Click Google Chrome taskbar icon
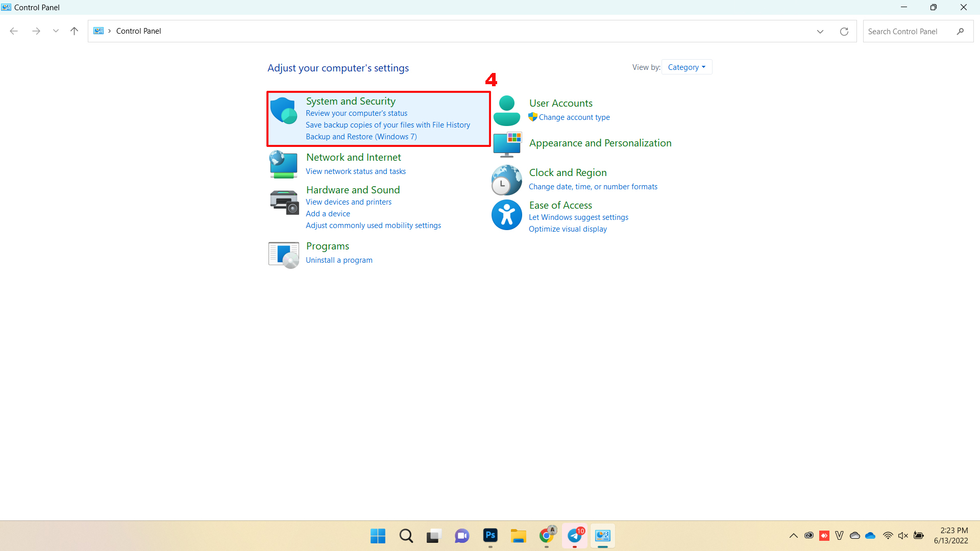 (547, 536)
